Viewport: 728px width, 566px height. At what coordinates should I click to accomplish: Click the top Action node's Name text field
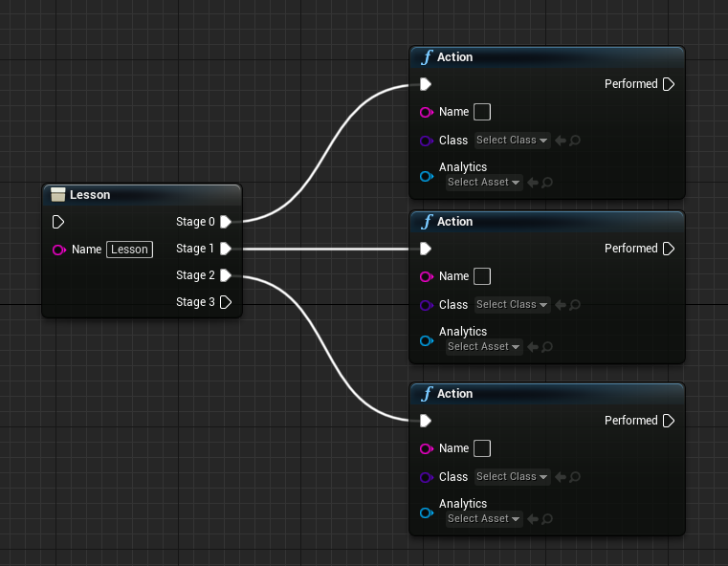point(482,112)
